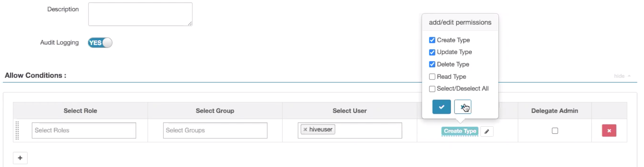This screenshot has height=167, width=644.
Task: Delete the condition row with the red X
Action: tap(609, 131)
